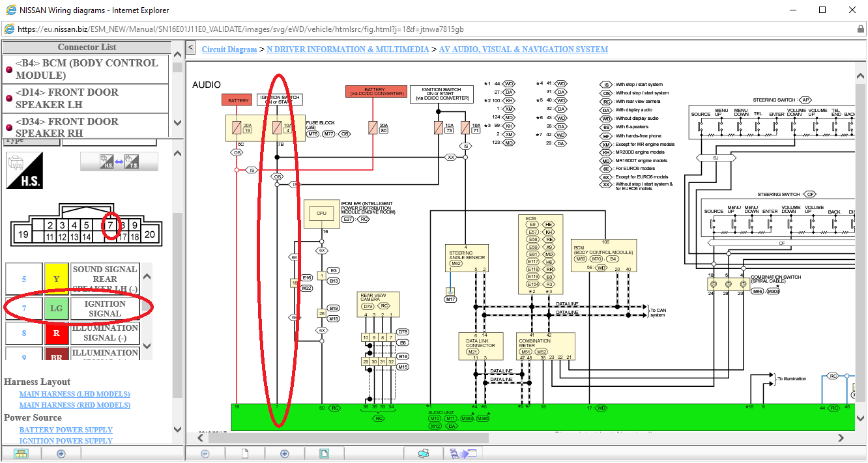Click M62 connector under STEERING ANGLE SENSOR
This screenshot has width=868, height=463.
coord(456,263)
